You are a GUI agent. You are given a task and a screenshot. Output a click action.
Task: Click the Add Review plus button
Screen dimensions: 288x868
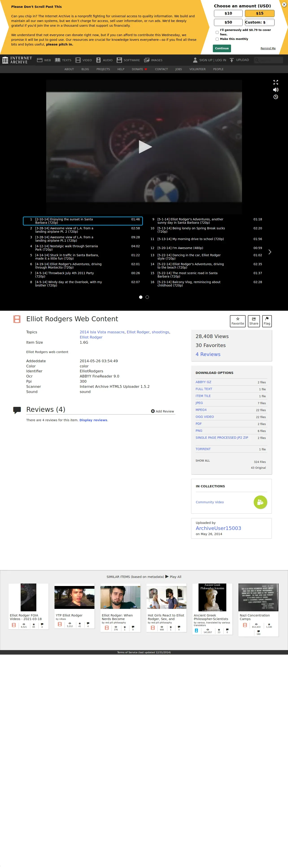tap(162, 411)
